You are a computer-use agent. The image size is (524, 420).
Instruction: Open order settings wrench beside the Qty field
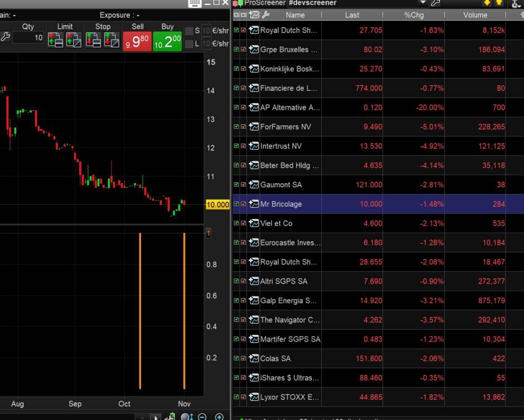tap(4, 37)
